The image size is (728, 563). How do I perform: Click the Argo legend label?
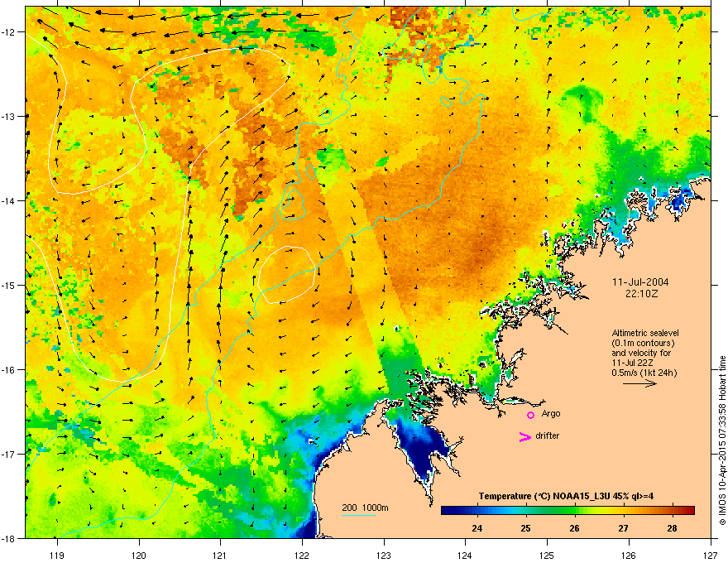click(x=551, y=413)
